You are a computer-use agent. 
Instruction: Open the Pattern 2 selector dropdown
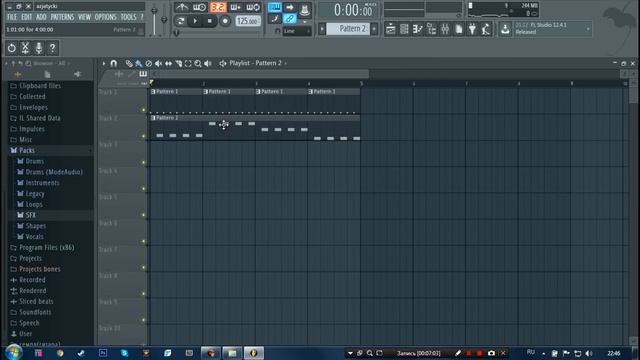coord(348,29)
